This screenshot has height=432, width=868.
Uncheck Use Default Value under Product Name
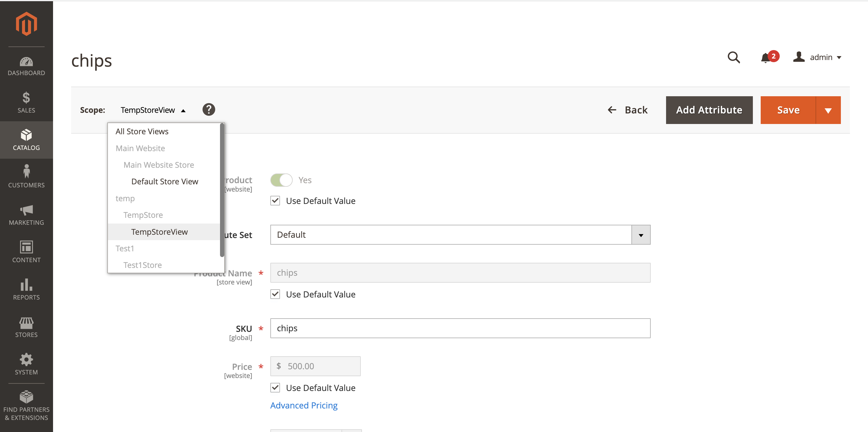tap(275, 294)
